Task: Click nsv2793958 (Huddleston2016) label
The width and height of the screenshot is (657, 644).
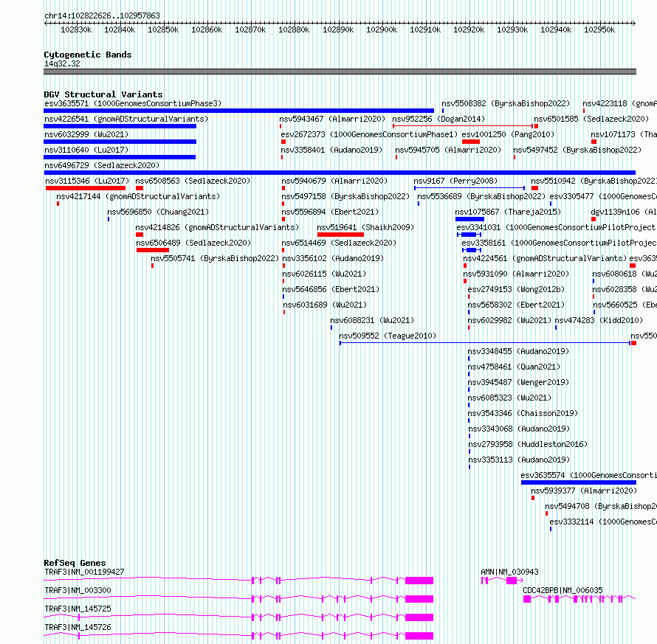Action: 528,444
